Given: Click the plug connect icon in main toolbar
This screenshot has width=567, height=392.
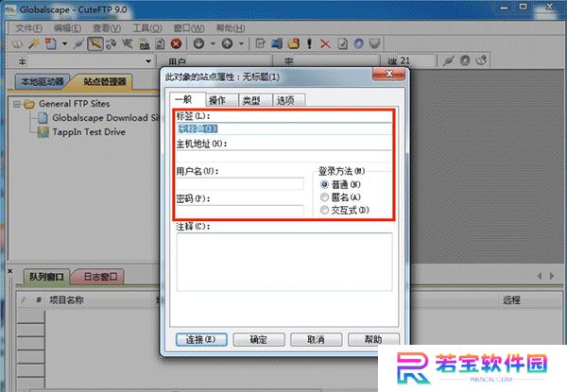Looking at the screenshot, I should pyautogui.click(x=78, y=44).
